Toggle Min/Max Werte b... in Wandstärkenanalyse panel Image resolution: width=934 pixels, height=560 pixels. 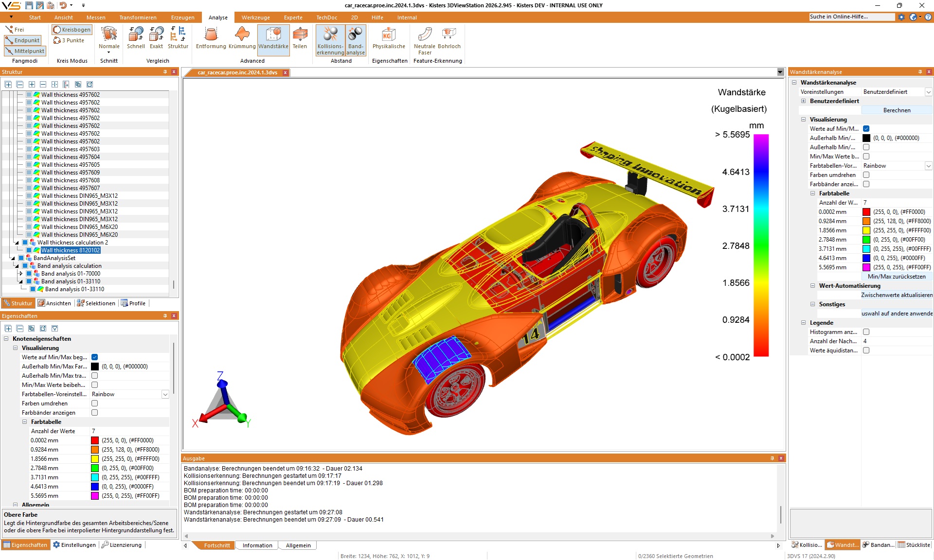point(866,157)
